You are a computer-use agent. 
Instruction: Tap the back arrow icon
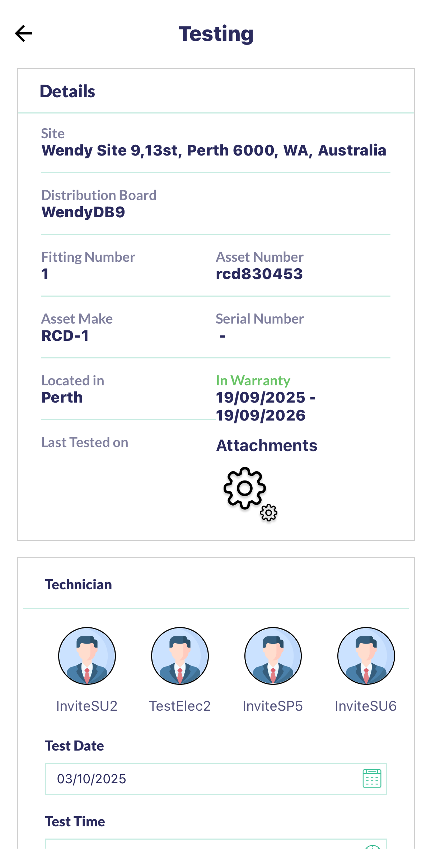pos(24,34)
